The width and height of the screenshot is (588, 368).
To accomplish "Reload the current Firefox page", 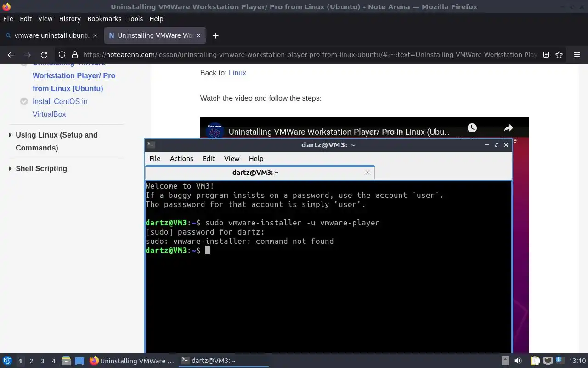I will (x=44, y=55).
